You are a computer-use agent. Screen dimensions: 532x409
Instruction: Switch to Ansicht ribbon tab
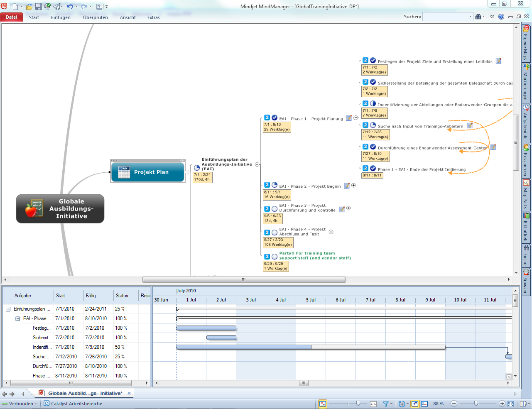click(x=128, y=17)
